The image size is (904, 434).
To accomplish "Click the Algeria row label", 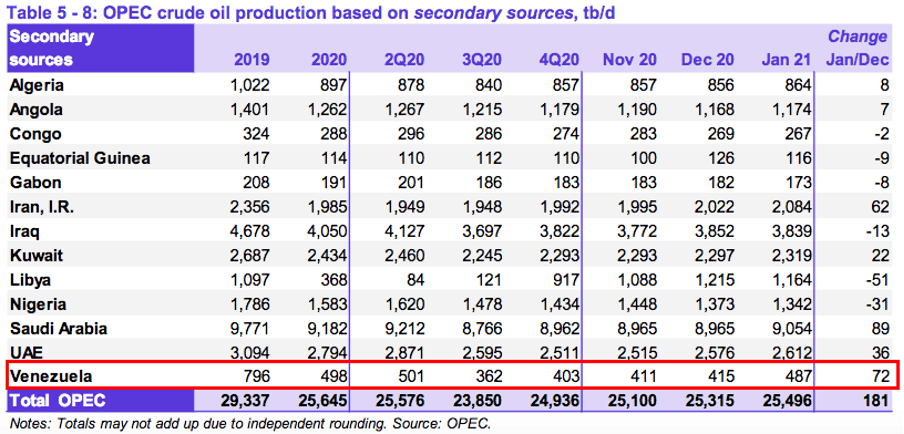I will click(37, 85).
